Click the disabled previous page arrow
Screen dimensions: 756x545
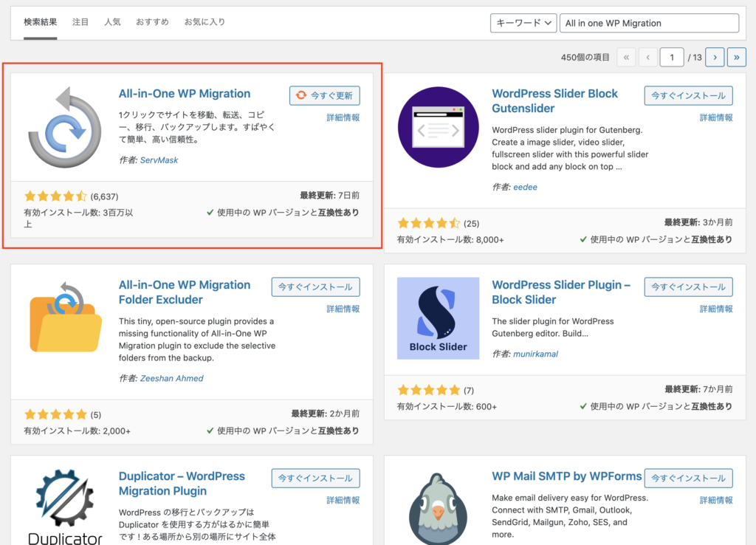[648, 58]
